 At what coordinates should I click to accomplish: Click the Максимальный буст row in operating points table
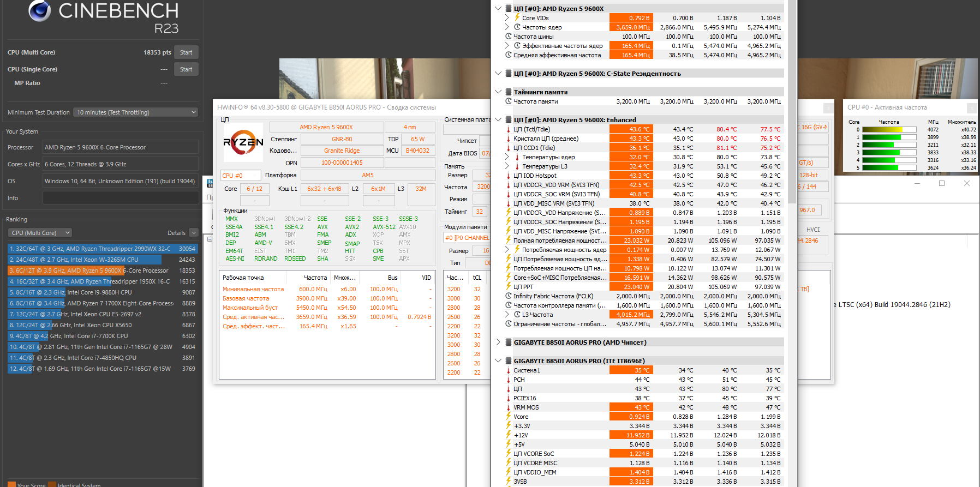click(327, 308)
